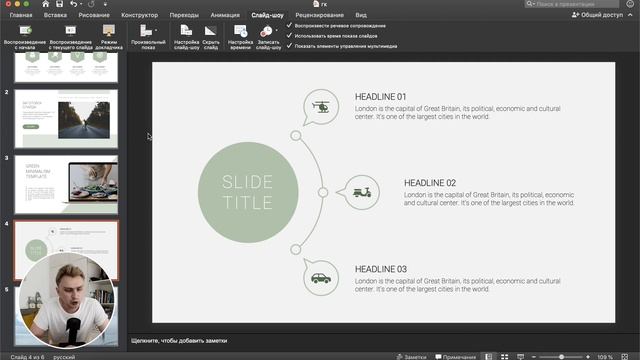This screenshot has height=360, width=640.
Task: Expand the Записать слайд-шоу dropdown arrow
Action: pyautogui.click(x=277, y=30)
